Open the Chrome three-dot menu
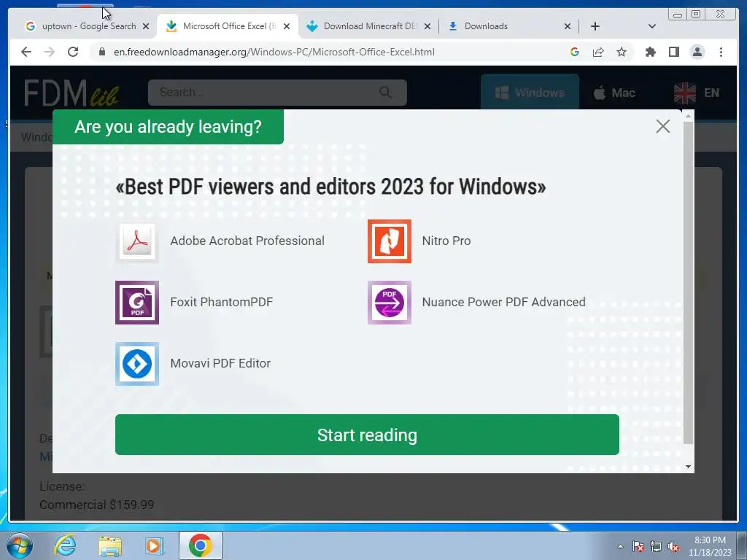The width and height of the screenshot is (747, 560). [721, 52]
